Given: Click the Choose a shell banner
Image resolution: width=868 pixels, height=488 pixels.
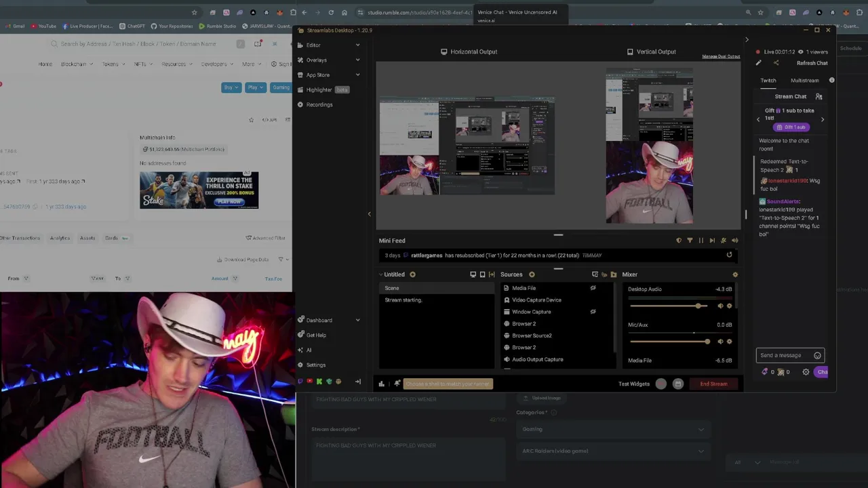Looking at the screenshot, I should click(448, 384).
